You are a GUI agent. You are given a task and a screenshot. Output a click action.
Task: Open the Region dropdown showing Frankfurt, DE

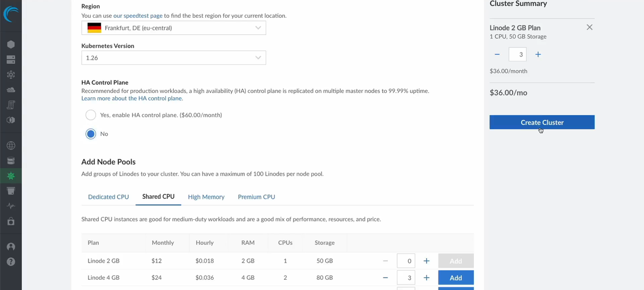pyautogui.click(x=173, y=28)
